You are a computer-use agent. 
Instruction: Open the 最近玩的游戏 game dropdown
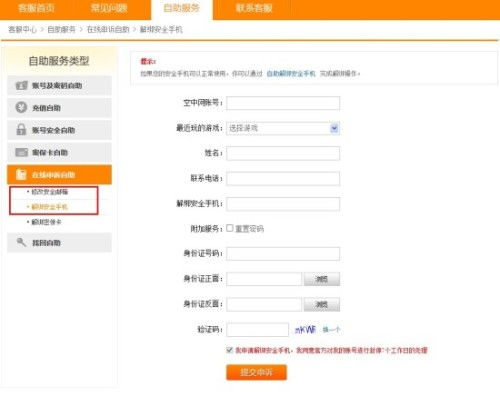283,128
